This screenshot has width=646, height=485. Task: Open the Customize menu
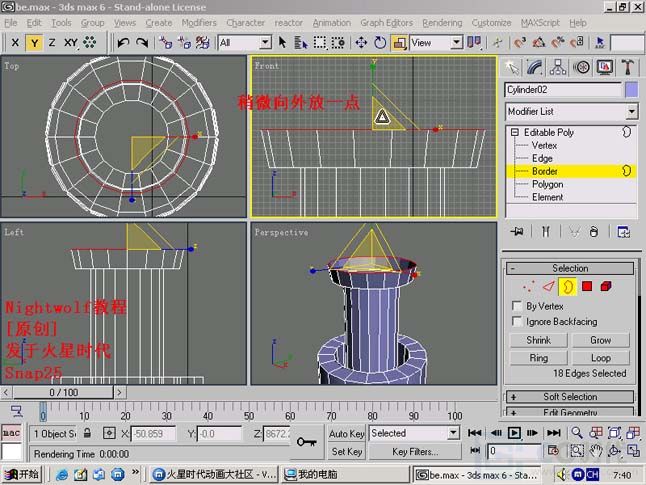tap(491, 23)
